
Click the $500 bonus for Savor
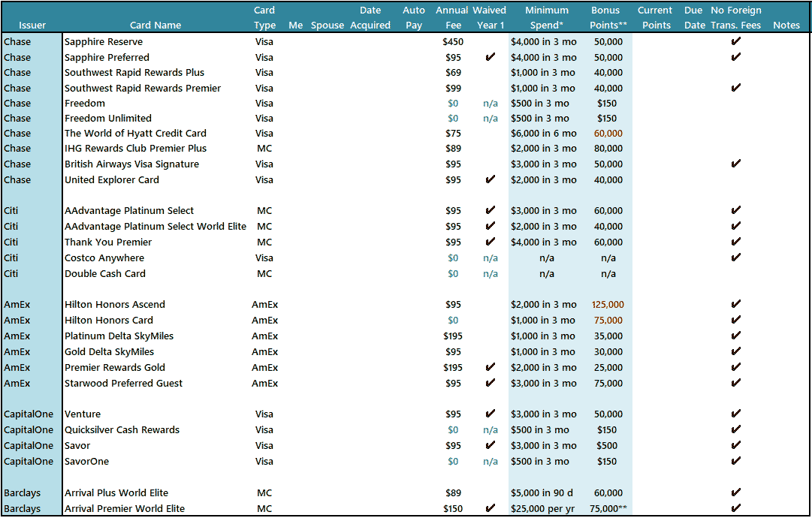606,445
